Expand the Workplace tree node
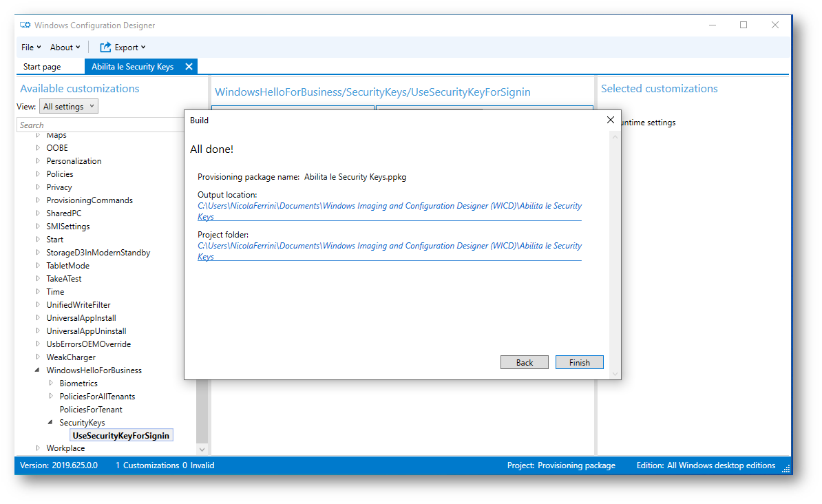The width and height of the screenshot is (822, 504). (38, 448)
